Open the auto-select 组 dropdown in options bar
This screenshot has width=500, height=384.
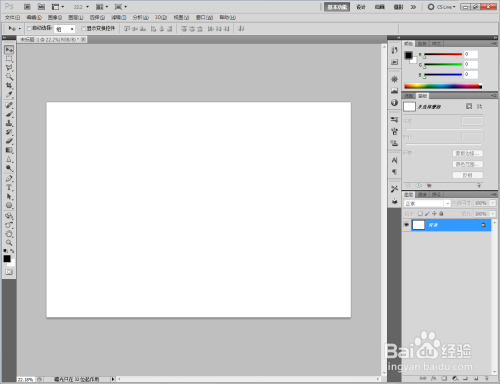pyautogui.click(x=65, y=29)
